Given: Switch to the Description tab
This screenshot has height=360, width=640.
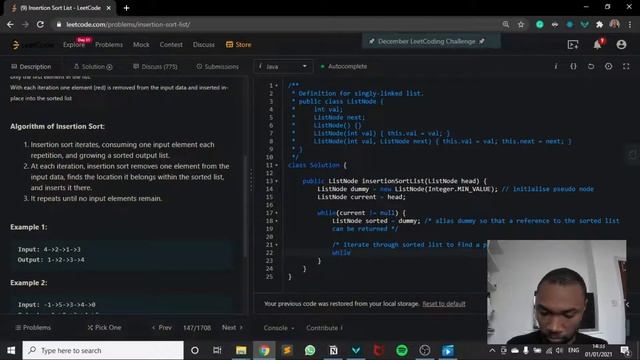Looking at the screenshot, I should [31, 67].
